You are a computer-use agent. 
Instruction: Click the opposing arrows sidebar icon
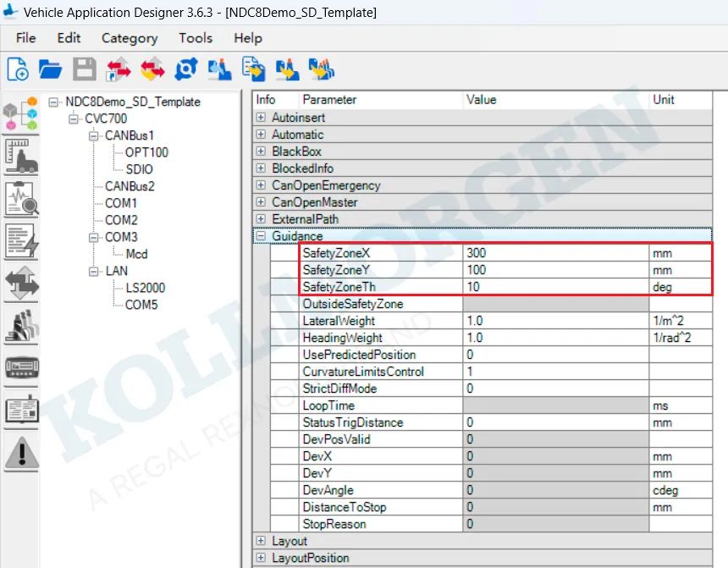click(x=21, y=284)
